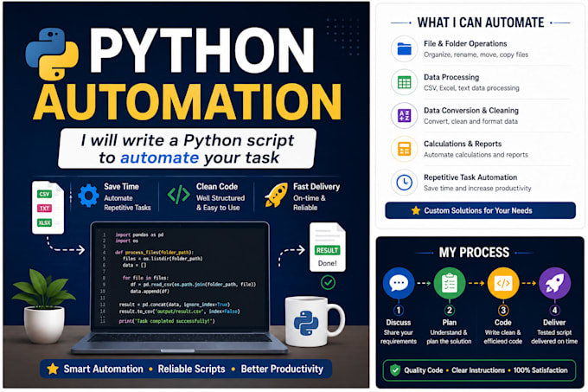This screenshot has width=588, height=392.
Task: Click 'Automate calculations and reports' text
Action: (x=476, y=155)
